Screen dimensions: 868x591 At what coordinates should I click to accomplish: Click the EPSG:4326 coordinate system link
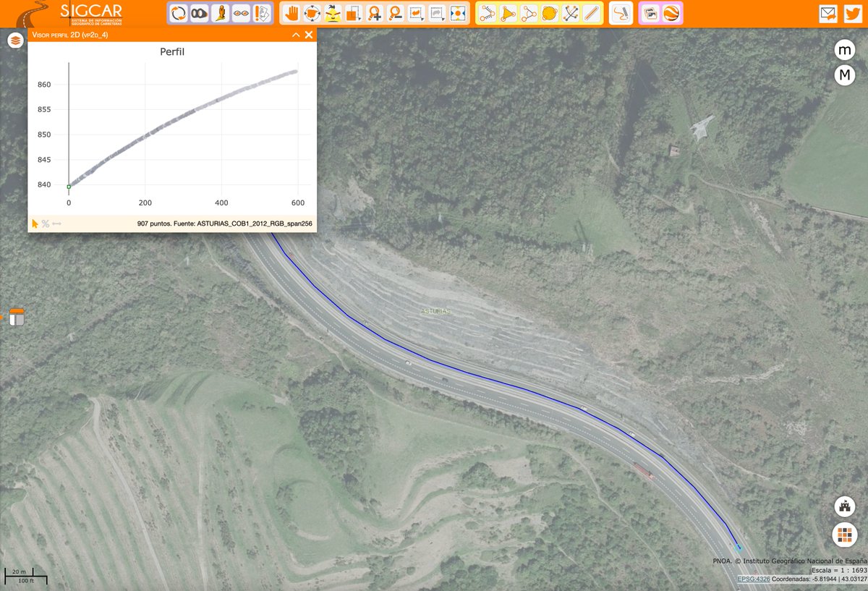pos(754,579)
